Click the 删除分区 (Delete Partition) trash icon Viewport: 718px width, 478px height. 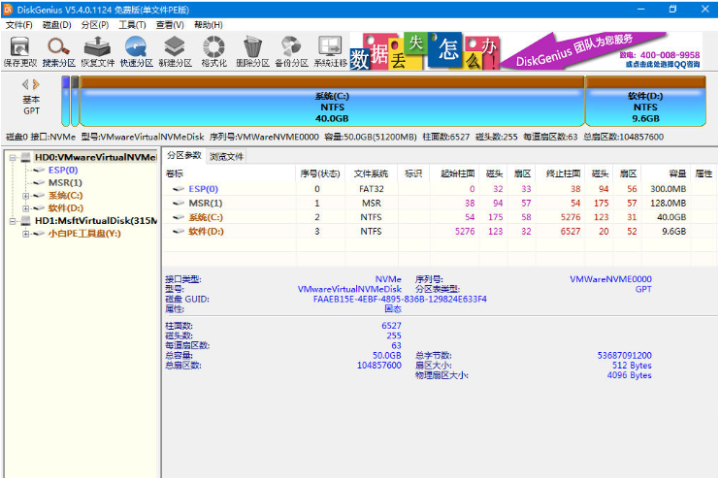click(x=252, y=50)
